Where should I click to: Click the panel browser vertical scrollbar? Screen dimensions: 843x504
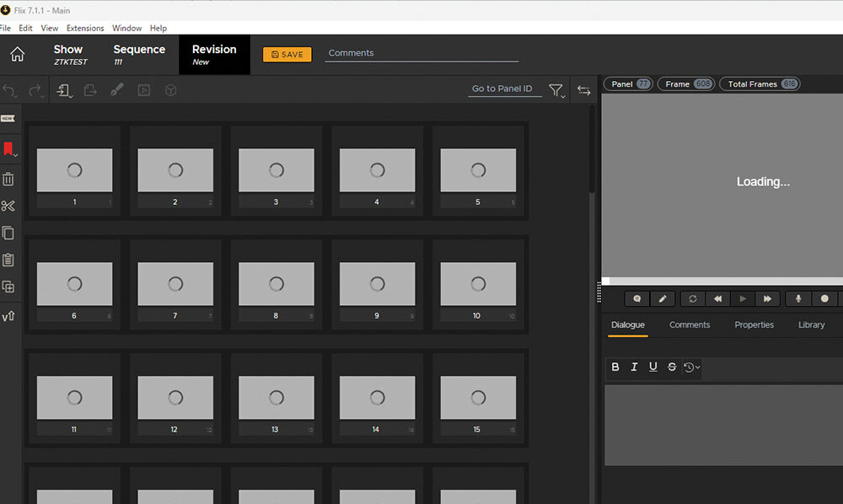tap(592, 151)
